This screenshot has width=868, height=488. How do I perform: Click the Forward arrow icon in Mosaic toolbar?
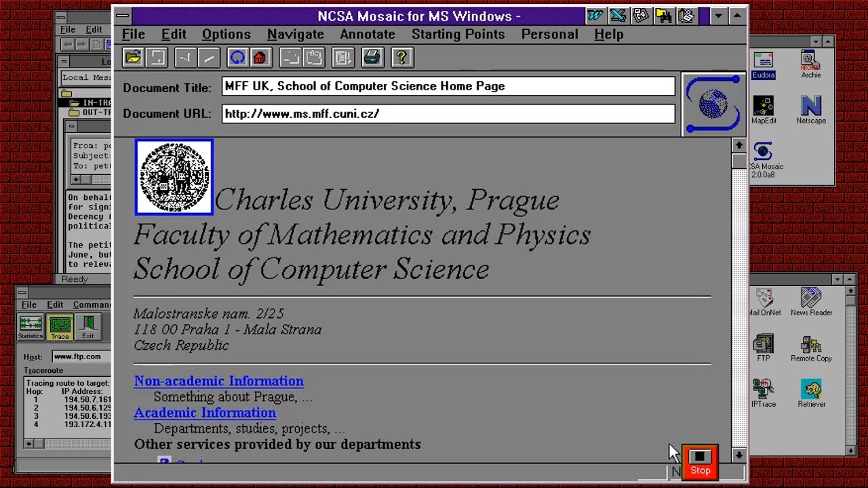coord(209,58)
